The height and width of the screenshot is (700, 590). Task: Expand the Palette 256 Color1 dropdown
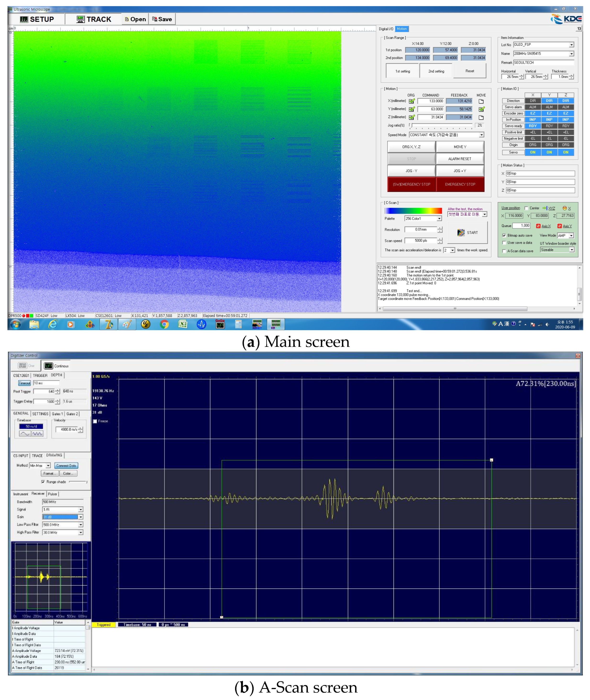click(x=439, y=219)
